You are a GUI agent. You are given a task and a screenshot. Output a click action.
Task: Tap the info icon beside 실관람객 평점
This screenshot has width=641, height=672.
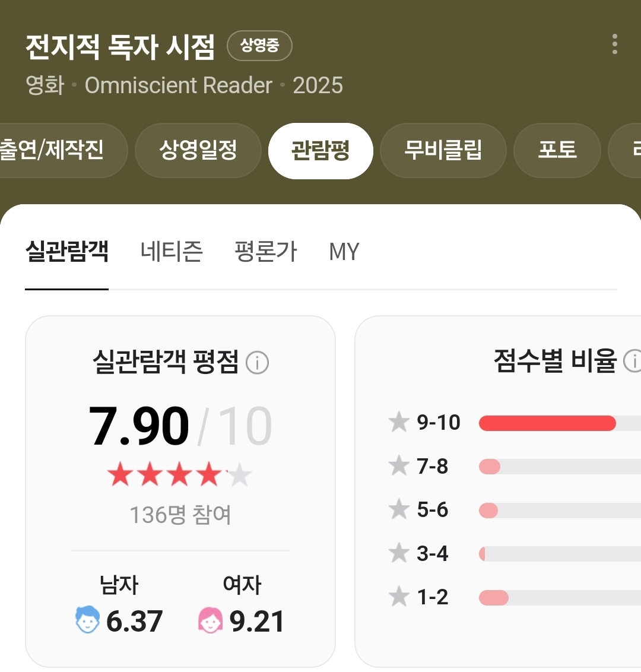257,362
